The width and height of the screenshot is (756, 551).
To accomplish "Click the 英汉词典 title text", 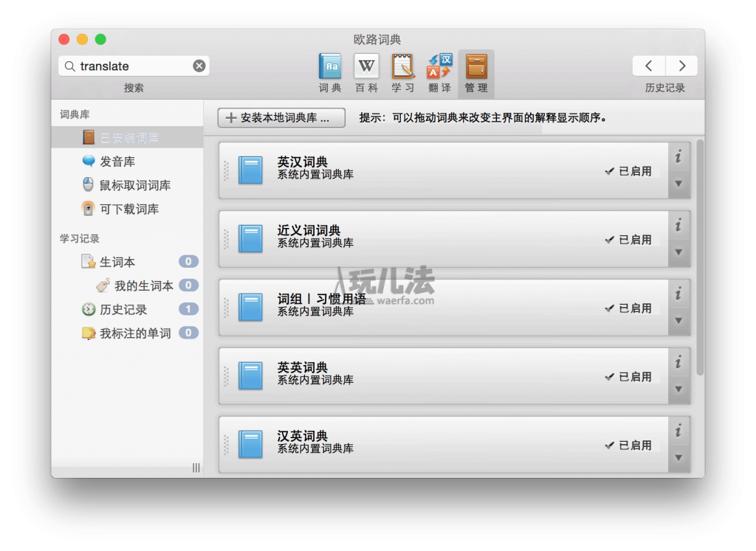I will [303, 162].
